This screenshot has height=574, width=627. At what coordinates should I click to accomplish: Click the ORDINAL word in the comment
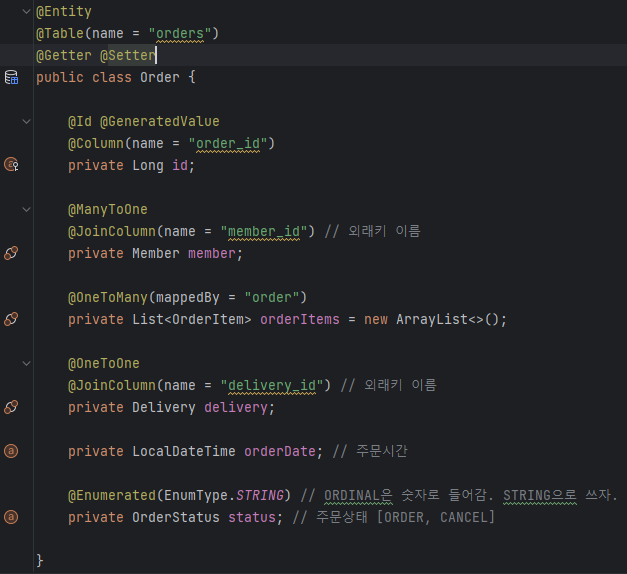click(x=352, y=495)
